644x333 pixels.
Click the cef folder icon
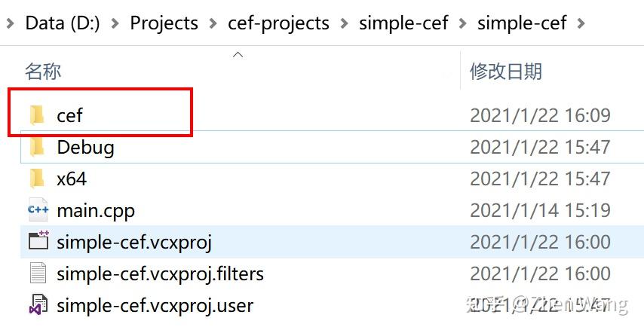pyautogui.click(x=37, y=115)
